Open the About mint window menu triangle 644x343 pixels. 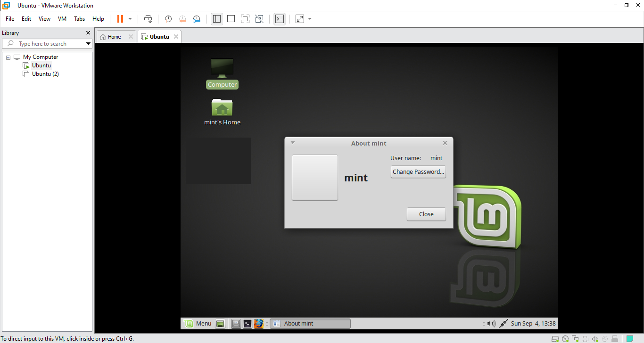point(293,142)
